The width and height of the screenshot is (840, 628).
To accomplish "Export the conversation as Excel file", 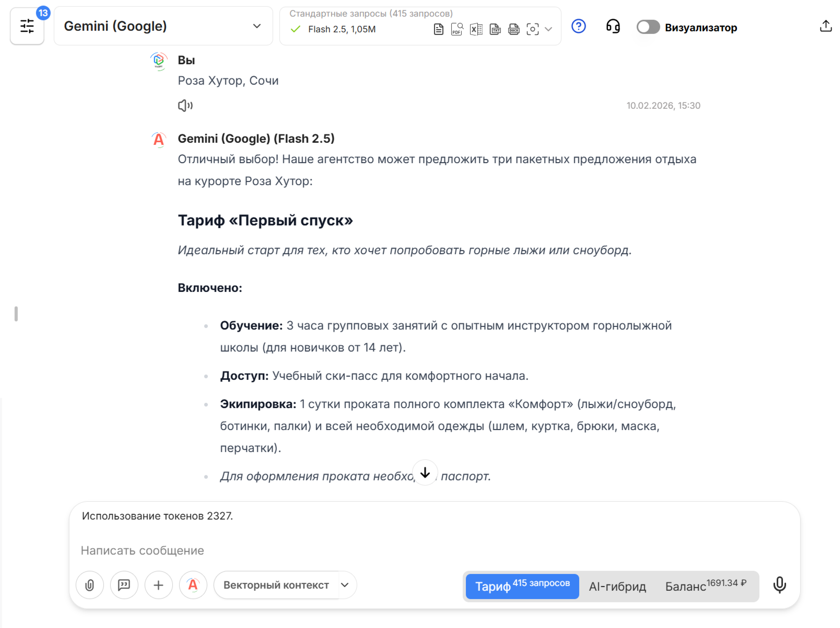I will pos(476,29).
